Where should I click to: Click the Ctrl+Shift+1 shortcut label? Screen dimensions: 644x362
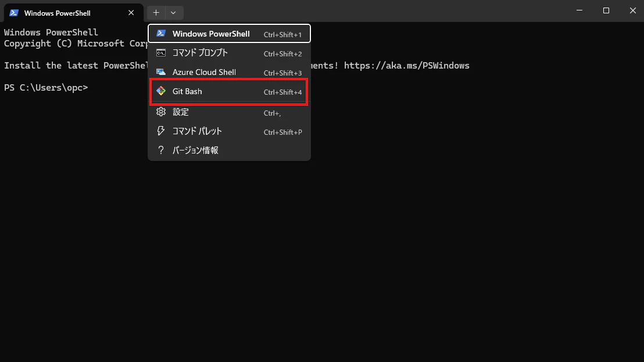(x=282, y=35)
